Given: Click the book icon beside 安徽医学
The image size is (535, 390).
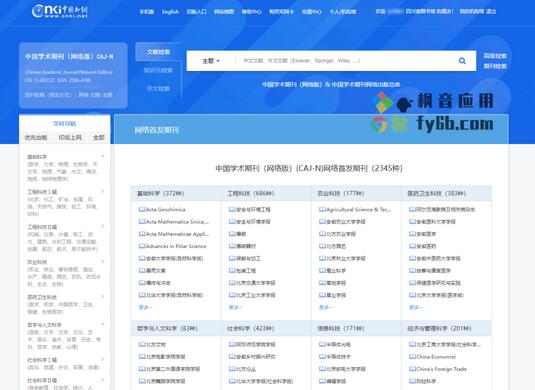Looking at the screenshot, I should click(412, 234).
